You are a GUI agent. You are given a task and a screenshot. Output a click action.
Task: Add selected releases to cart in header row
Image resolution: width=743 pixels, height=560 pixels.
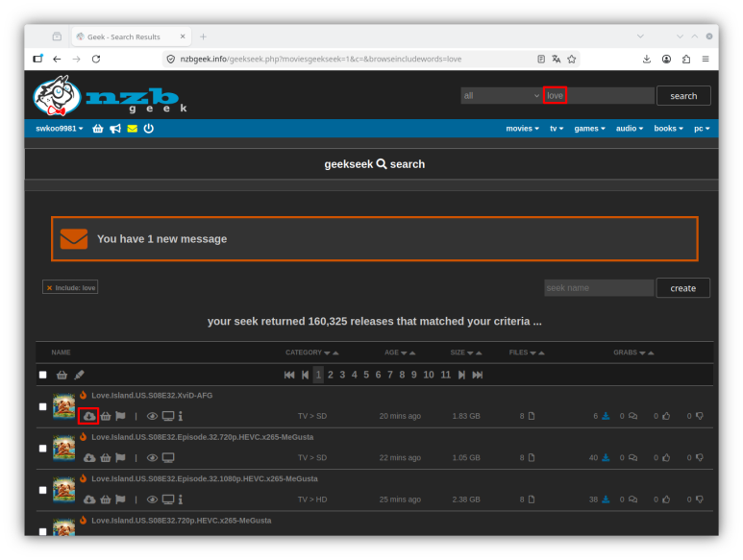[62, 375]
